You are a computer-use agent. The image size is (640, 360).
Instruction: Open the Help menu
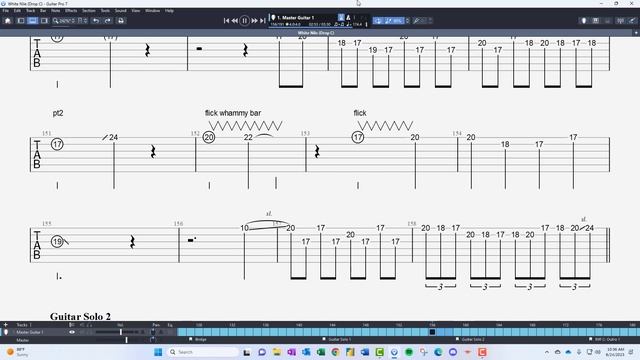tap(169, 11)
